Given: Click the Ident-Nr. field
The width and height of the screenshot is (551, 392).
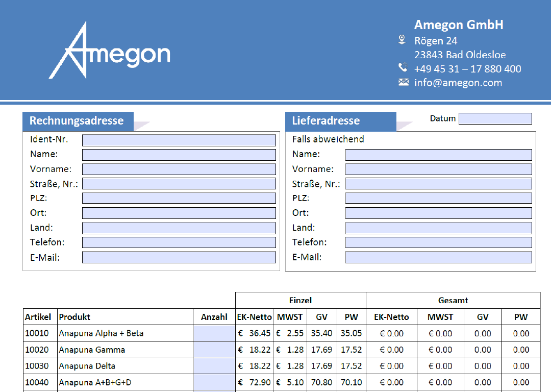Looking at the screenshot, I should [179, 140].
